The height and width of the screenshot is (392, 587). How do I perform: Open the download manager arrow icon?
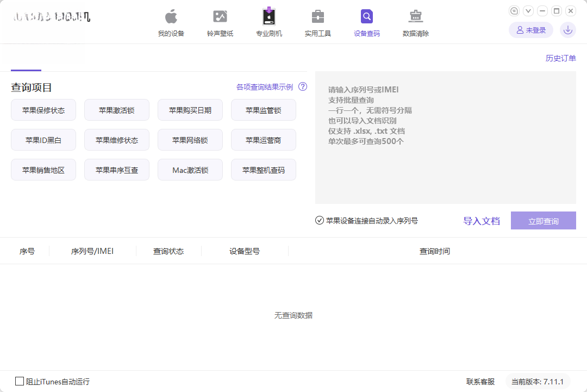[568, 30]
